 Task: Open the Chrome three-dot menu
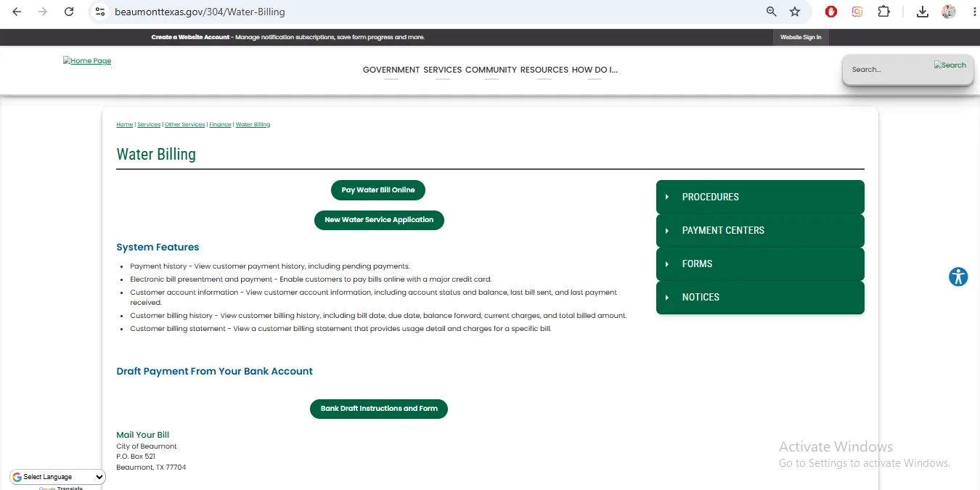coord(974,12)
